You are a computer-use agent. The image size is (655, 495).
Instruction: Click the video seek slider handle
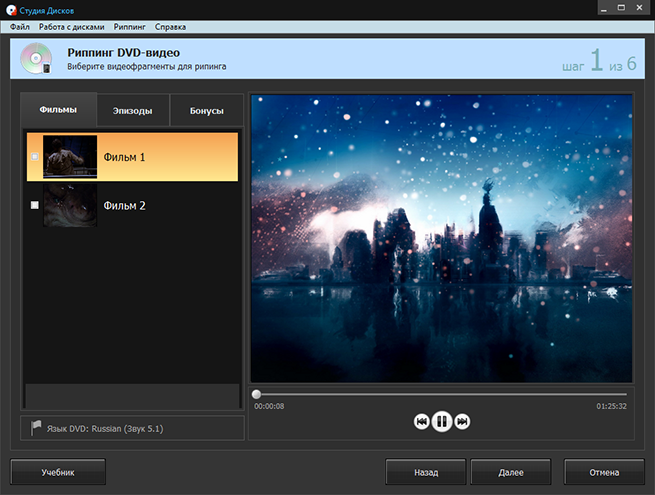257,395
